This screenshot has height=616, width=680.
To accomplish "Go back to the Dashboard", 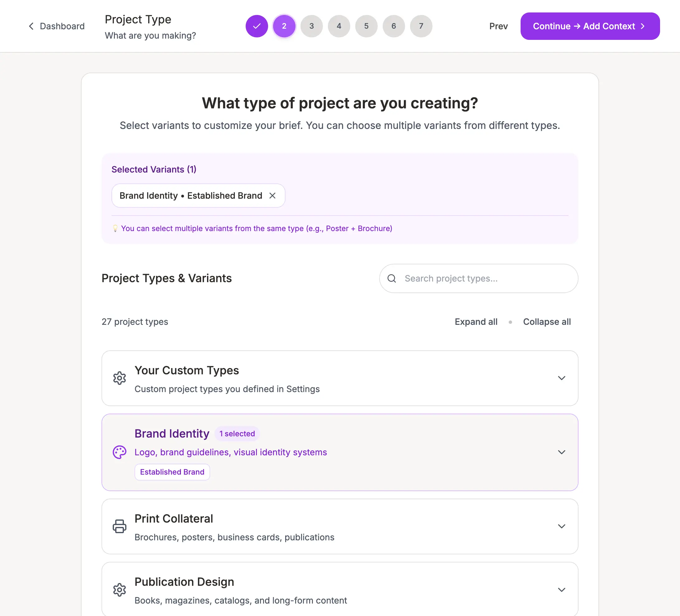I will pos(62,26).
